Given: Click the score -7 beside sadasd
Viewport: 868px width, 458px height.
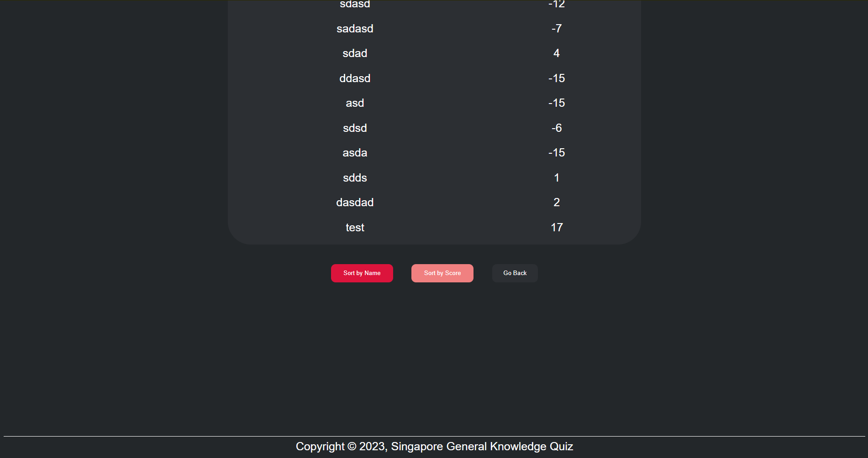Looking at the screenshot, I should [557, 28].
